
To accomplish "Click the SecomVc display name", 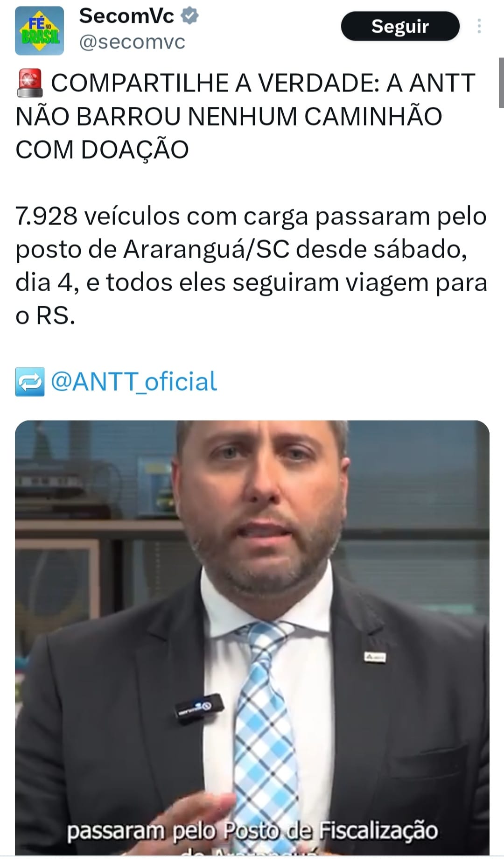I will [126, 16].
